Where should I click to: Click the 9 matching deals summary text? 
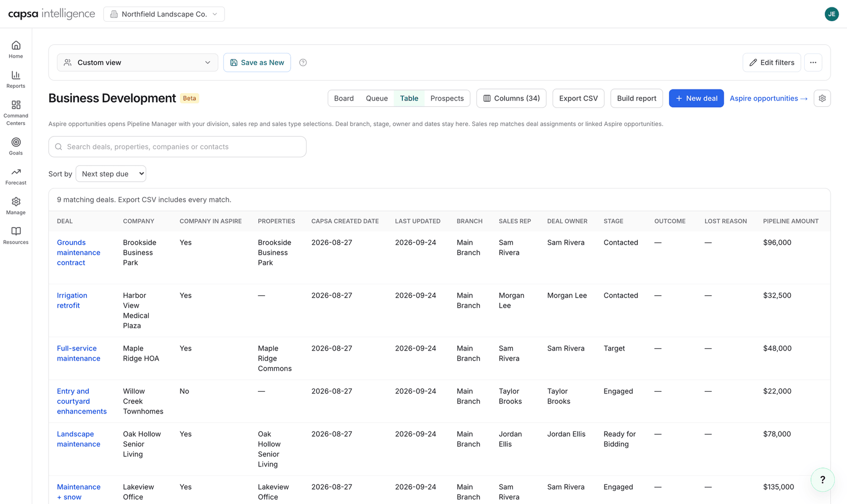pyautogui.click(x=144, y=200)
